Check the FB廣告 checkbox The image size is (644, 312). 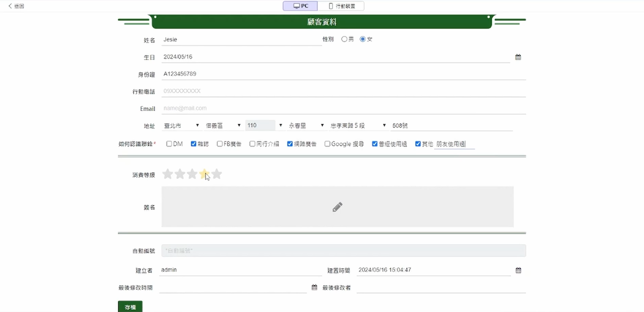point(220,144)
